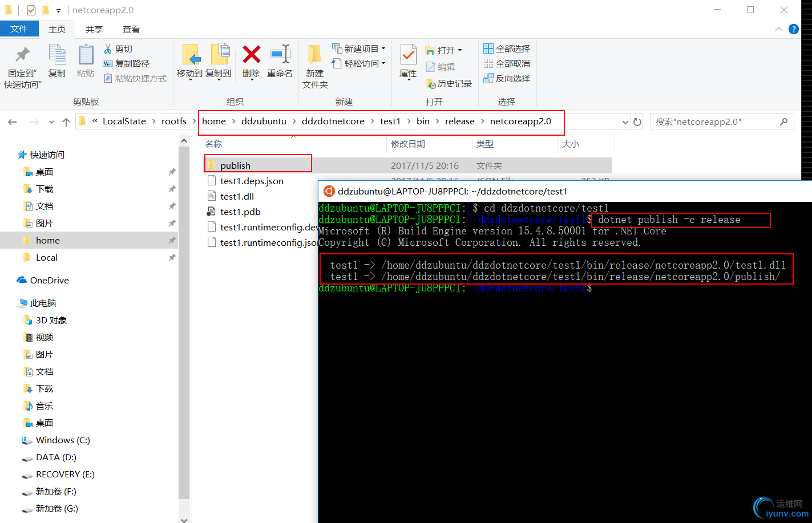Click the Copy icon in ribbon
The width and height of the screenshot is (812, 523).
(x=57, y=55)
